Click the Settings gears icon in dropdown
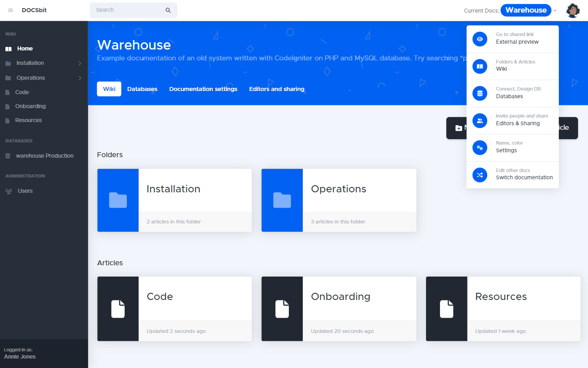 click(480, 147)
